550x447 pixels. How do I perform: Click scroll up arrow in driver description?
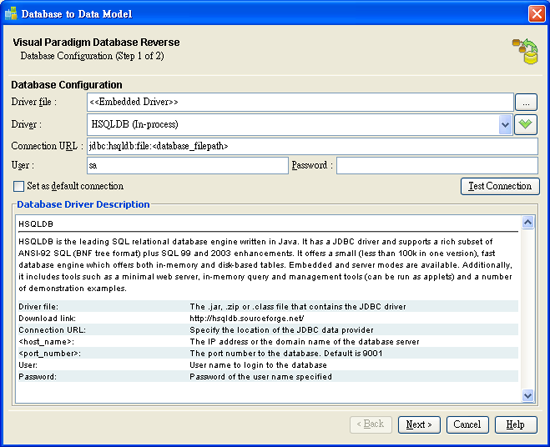click(x=528, y=222)
